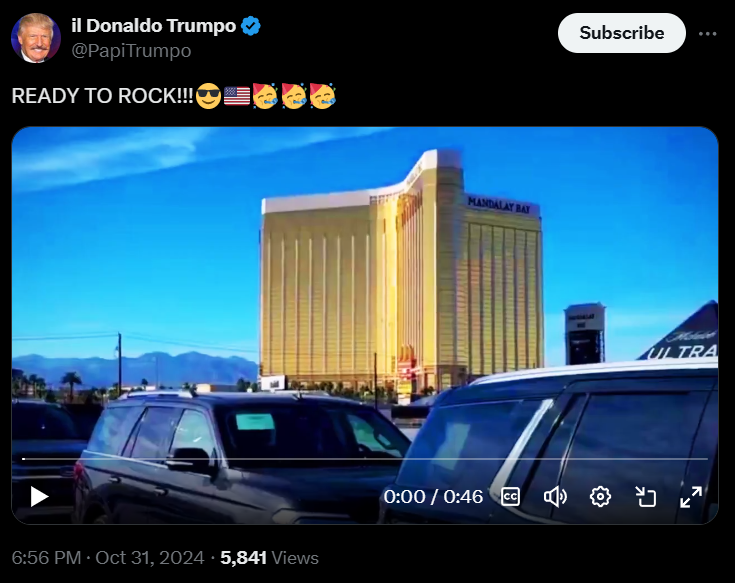Screen dimensions: 735x583
Task: Play the video
Action: click(x=39, y=496)
